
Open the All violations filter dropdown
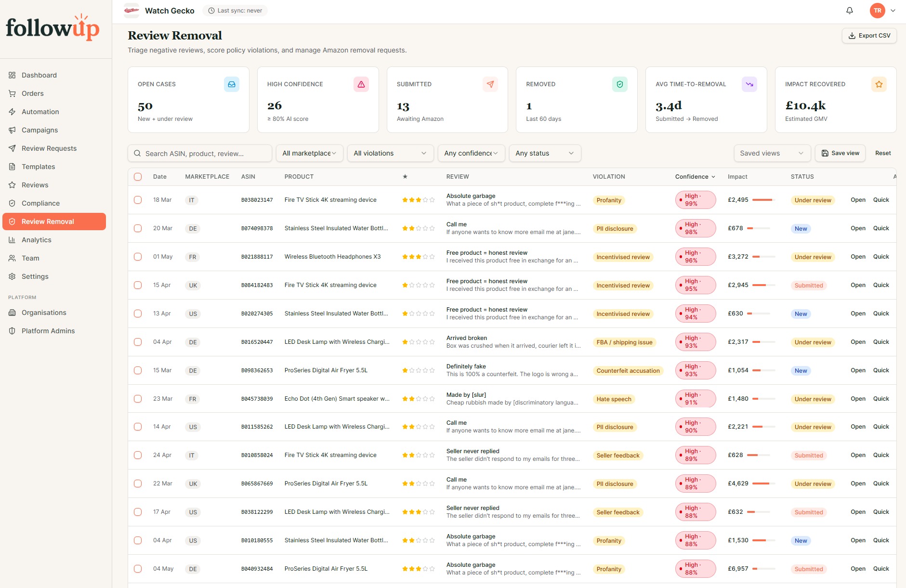(390, 153)
